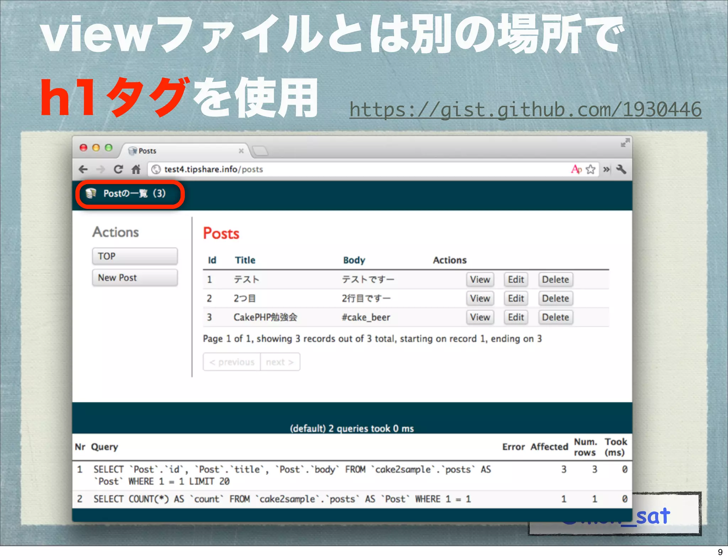Click the Actions sidebar heading
Viewport: 728px width, 560px height.
[x=116, y=232]
